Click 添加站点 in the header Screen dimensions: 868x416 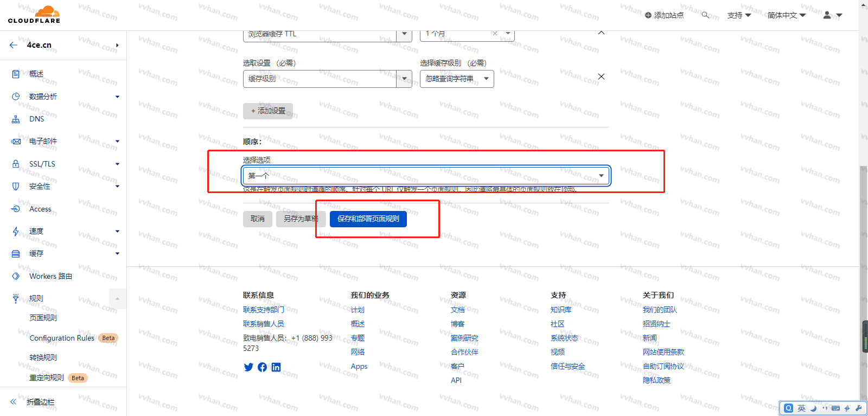(664, 15)
